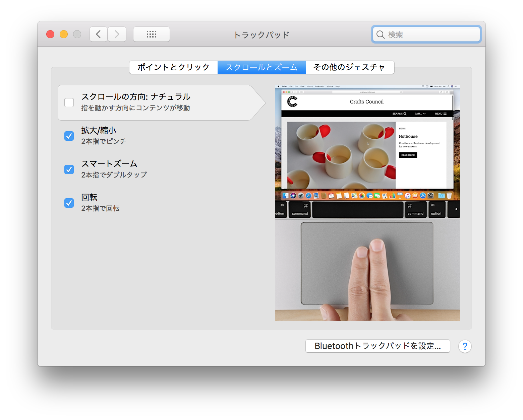Click the 2本指で回転 description
Viewport: 523px width, 420px height.
tap(100, 208)
